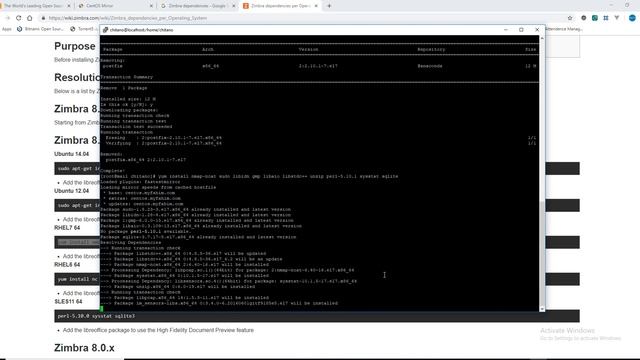Open the Apps bookmarks shortcut
This screenshot has height=360, width=640.
(x=7, y=29)
